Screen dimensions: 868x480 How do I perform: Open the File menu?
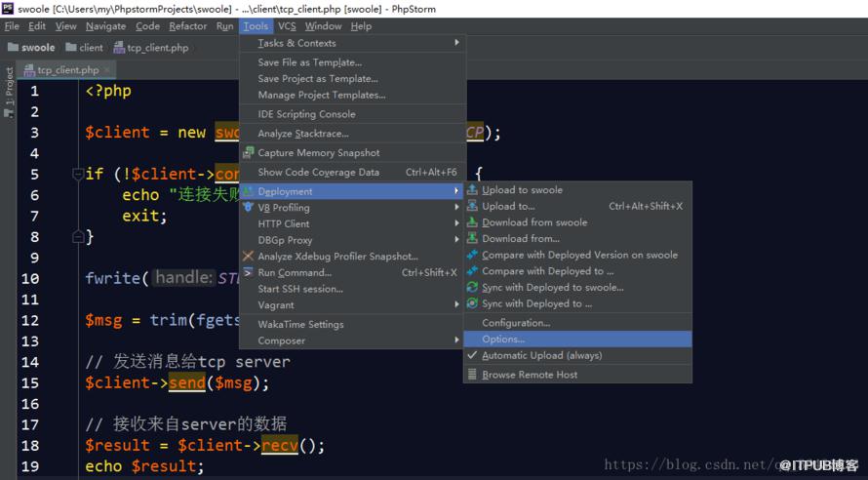pos(12,26)
